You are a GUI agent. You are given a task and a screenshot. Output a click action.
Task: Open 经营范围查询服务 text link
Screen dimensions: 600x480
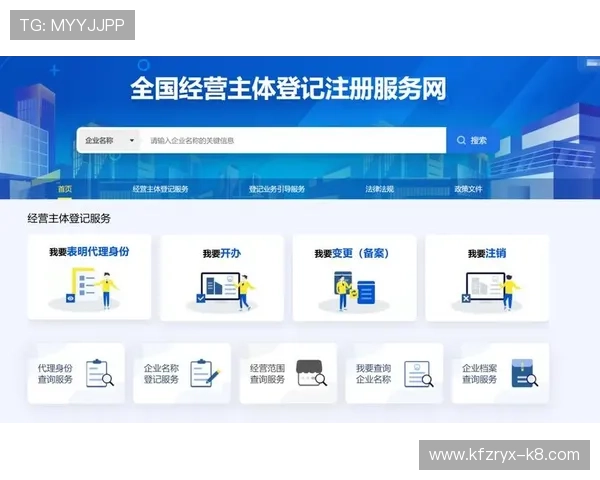click(267, 374)
